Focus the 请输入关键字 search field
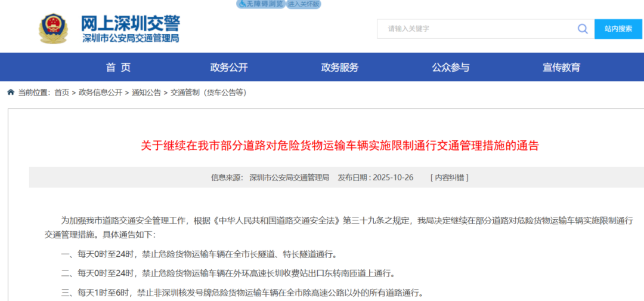The image size is (644, 301). [x=477, y=29]
